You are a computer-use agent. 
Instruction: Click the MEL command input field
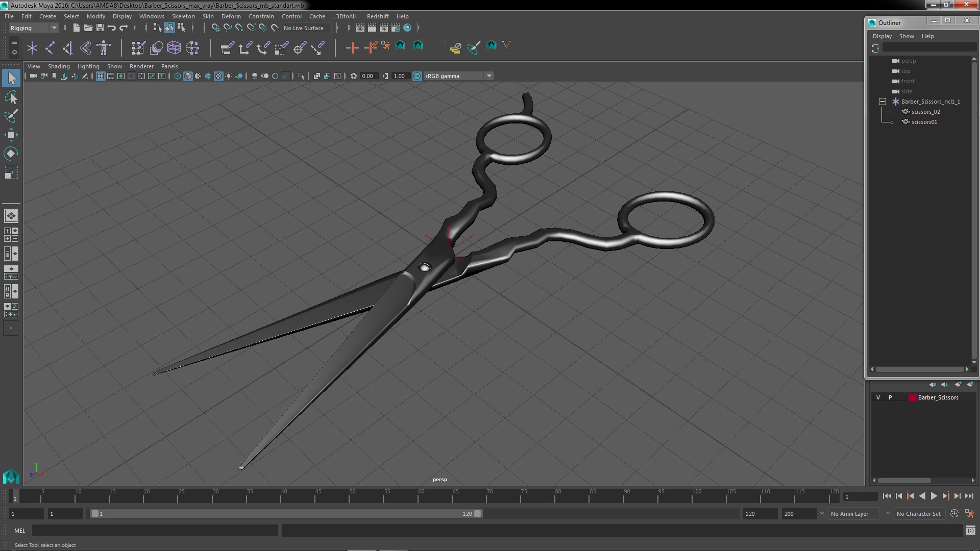point(155,531)
